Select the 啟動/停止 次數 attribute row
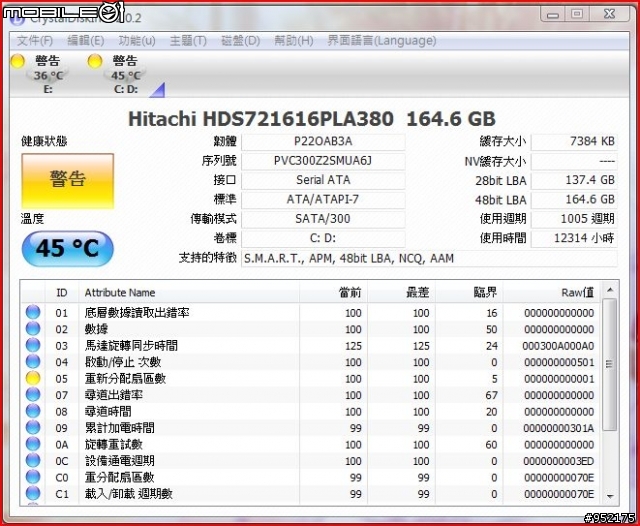640x526 pixels. click(310, 362)
